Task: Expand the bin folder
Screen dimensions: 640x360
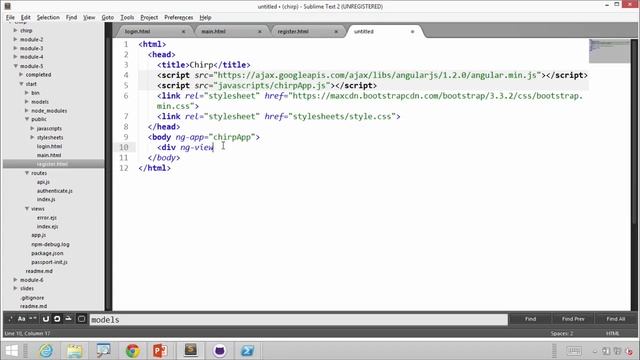Action: [27, 93]
